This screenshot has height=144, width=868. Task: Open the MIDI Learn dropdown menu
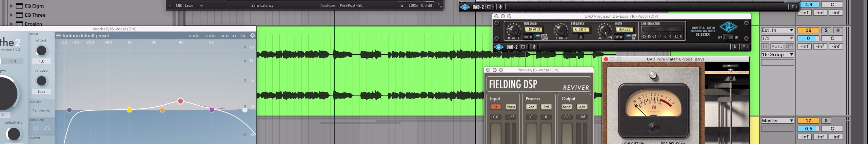(201, 5)
